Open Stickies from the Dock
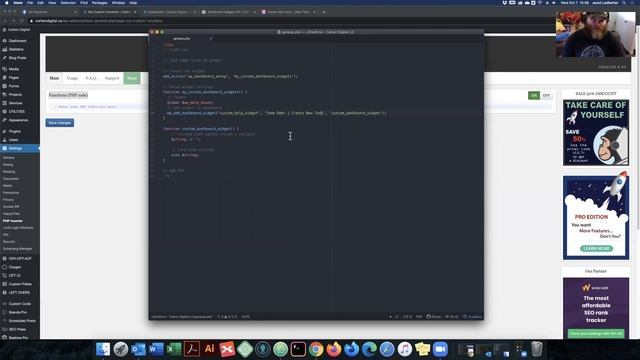The height and width of the screenshot is (360, 640). pyautogui.click(x=422, y=349)
